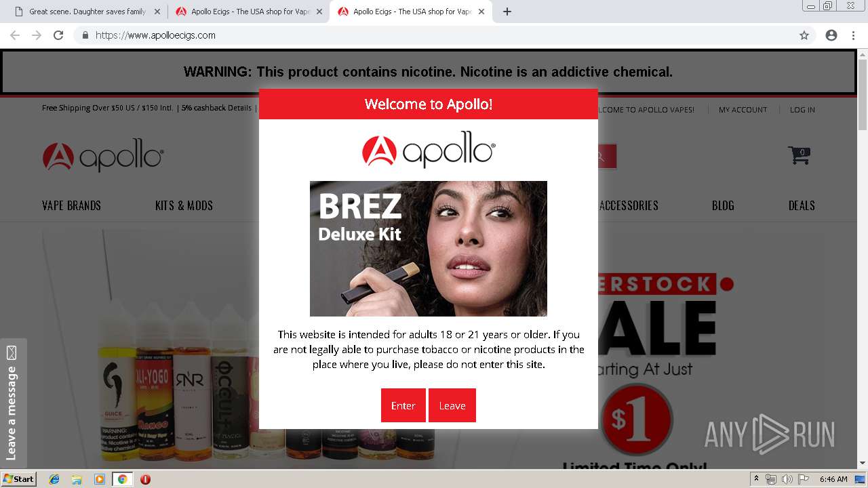Click the $1 red circle badge

pos(637,420)
